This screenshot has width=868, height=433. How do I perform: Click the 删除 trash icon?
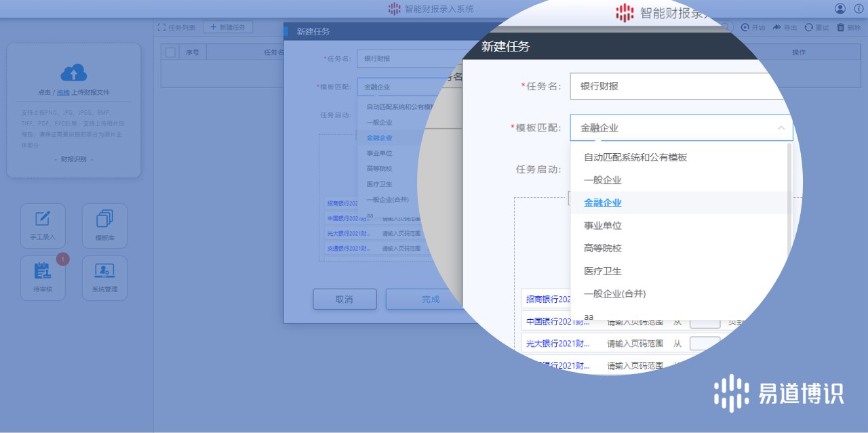841,28
